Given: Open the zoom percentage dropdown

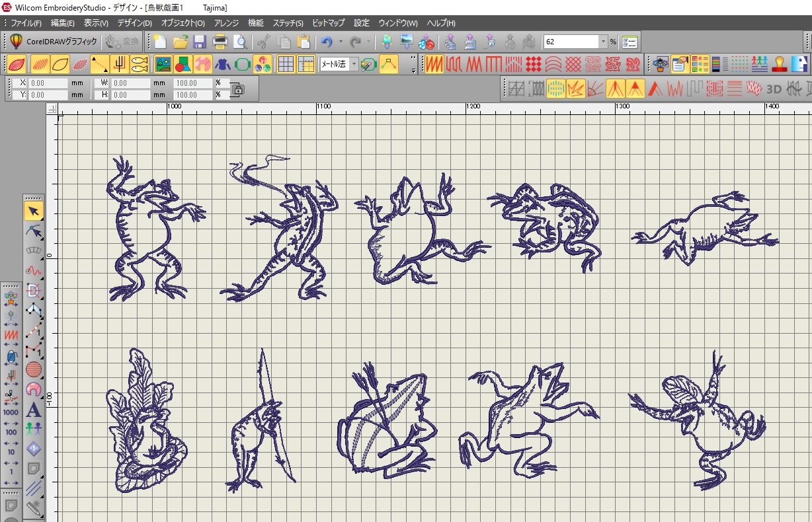Looking at the screenshot, I should 603,42.
